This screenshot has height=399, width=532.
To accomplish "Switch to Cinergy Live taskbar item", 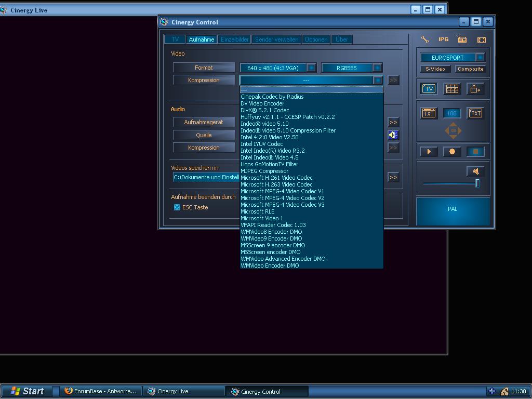I will point(183,391).
